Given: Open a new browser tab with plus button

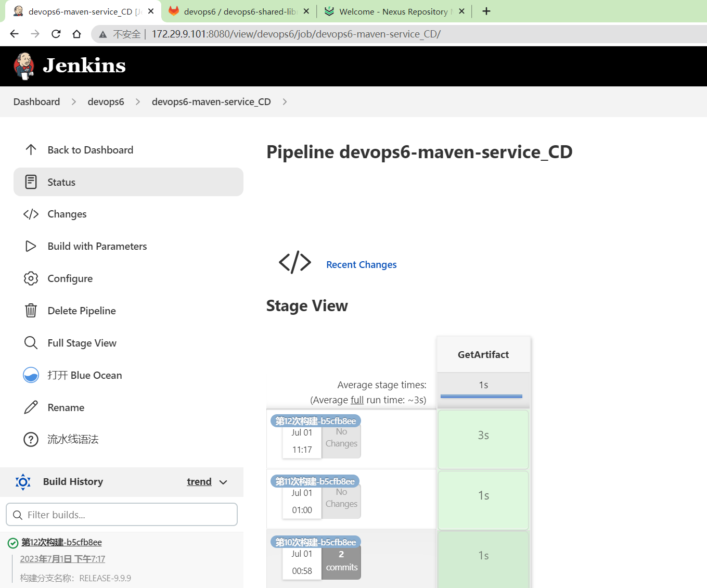Looking at the screenshot, I should 486,11.
